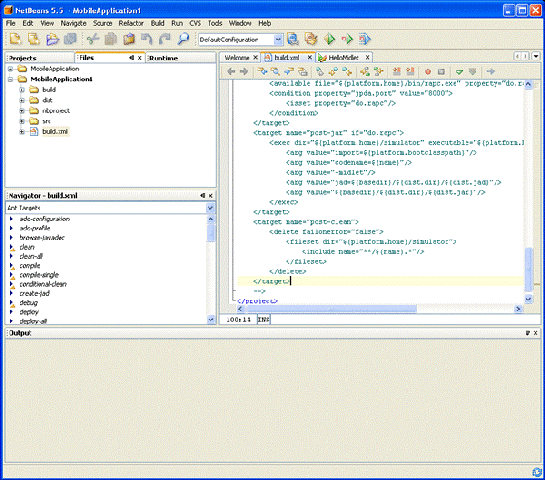Click the Shift Line Left icon
This screenshot has height=480, width=545.
click(396, 72)
